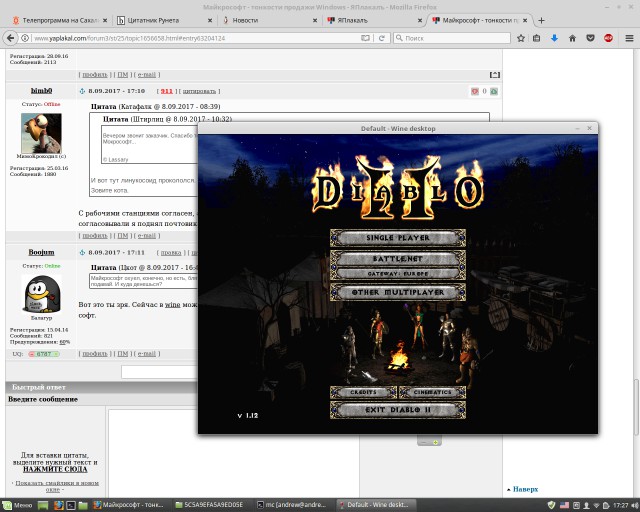
Task: Open Pocket icon in Firefox toolbar
Action: [x=590, y=38]
